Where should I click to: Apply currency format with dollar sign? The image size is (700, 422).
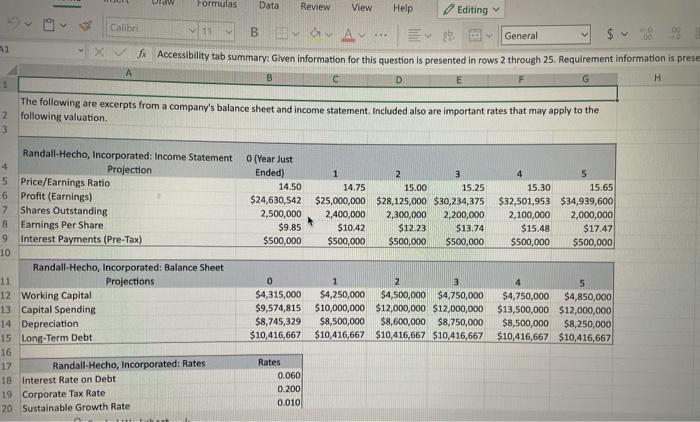click(610, 33)
